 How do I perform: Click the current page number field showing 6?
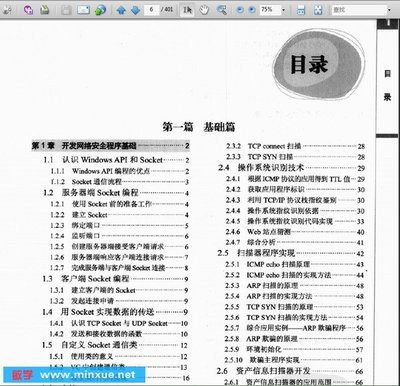(151, 9)
